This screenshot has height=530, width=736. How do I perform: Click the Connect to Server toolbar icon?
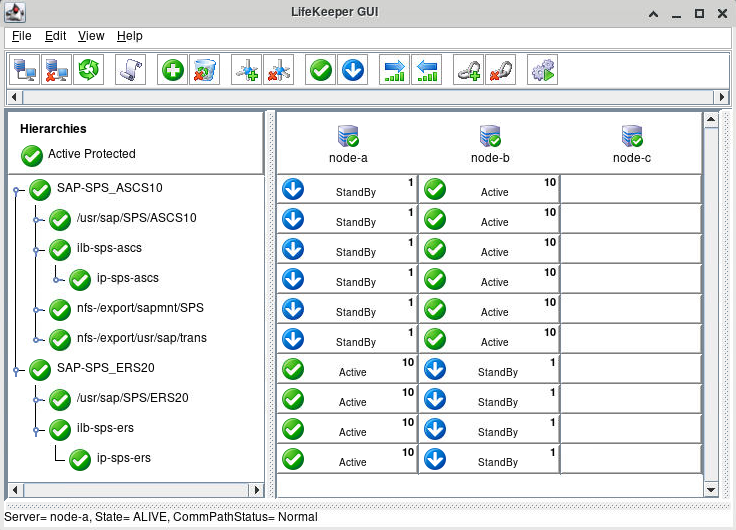tap(24, 70)
